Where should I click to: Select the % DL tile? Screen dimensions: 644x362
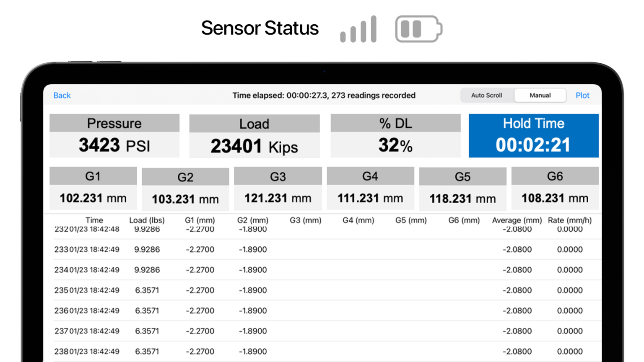tap(395, 136)
